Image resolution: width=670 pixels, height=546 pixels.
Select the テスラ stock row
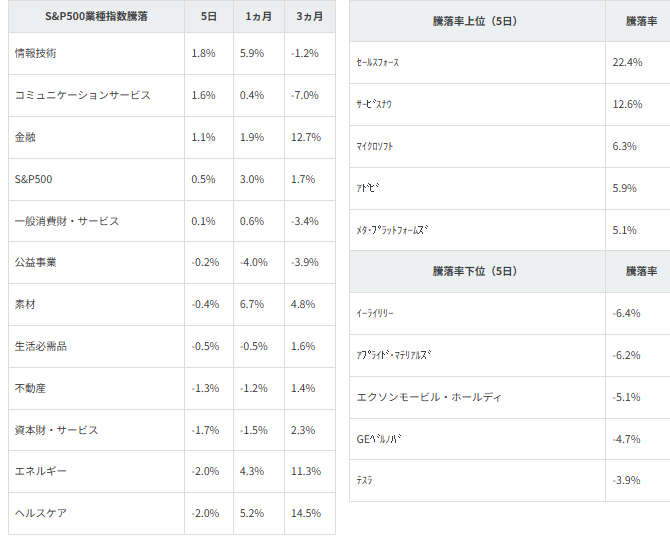point(510,481)
